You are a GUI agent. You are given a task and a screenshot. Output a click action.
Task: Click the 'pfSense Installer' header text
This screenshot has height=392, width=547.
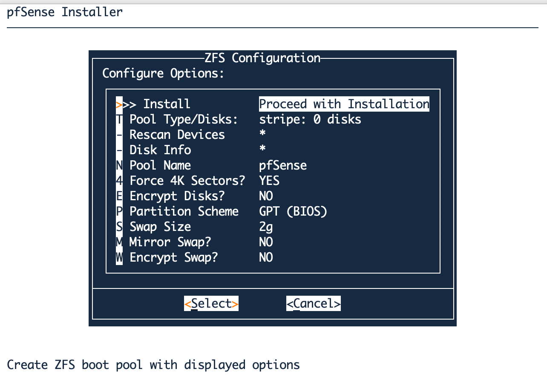65,12
